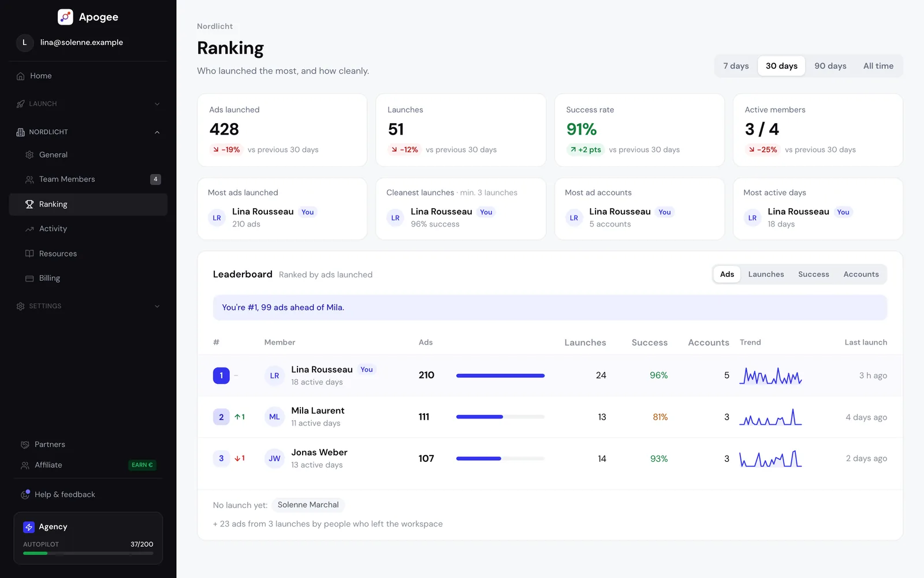Click the Team Members people icon
This screenshot has width=924, height=578.
click(x=29, y=180)
